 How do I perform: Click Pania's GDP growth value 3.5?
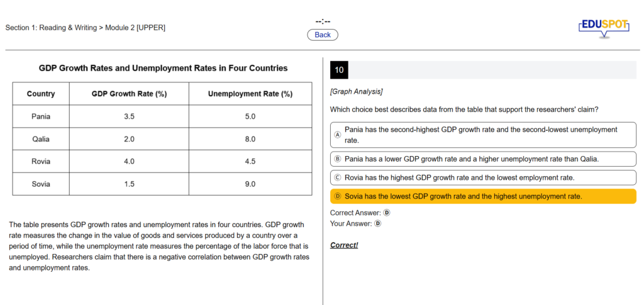click(x=129, y=116)
